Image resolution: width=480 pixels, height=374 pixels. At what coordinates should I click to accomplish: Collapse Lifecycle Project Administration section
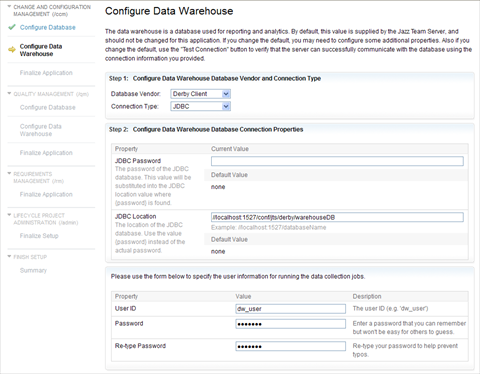[x=9, y=215]
